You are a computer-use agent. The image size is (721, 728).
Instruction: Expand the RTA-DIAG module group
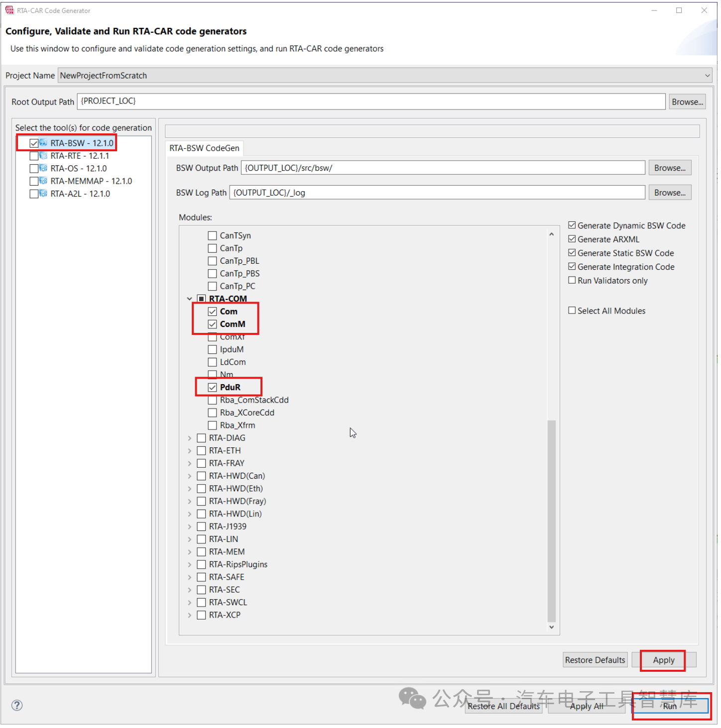[x=190, y=438]
